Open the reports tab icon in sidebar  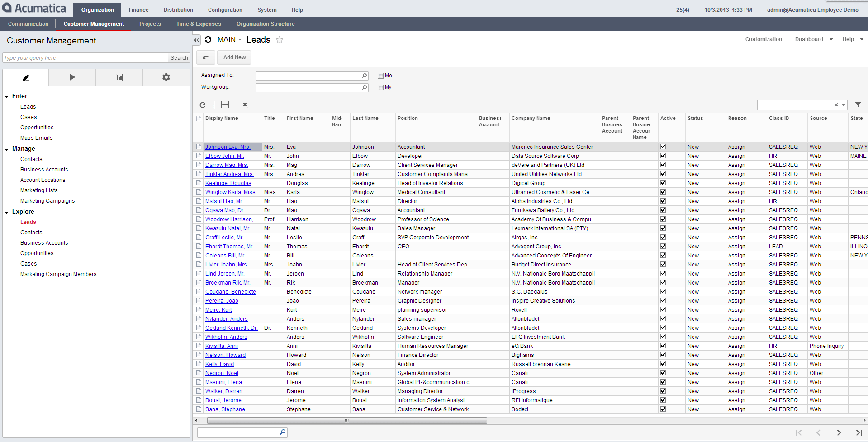pyautogui.click(x=119, y=77)
